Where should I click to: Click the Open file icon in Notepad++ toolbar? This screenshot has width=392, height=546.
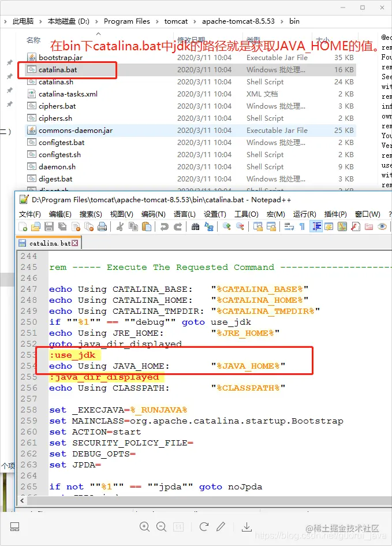(36, 226)
